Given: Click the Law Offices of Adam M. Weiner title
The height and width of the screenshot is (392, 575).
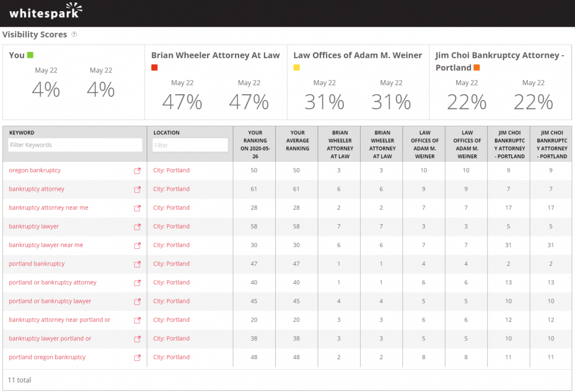Looking at the screenshot, I should (357, 55).
